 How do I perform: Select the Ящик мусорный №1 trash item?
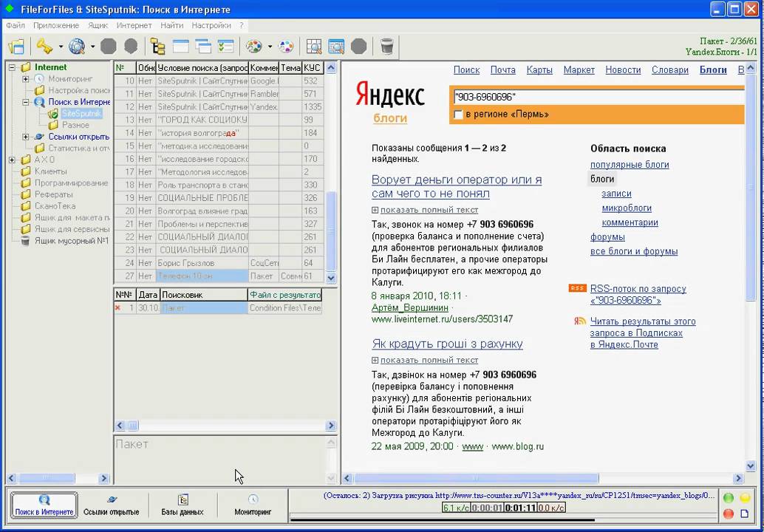coord(72,241)
